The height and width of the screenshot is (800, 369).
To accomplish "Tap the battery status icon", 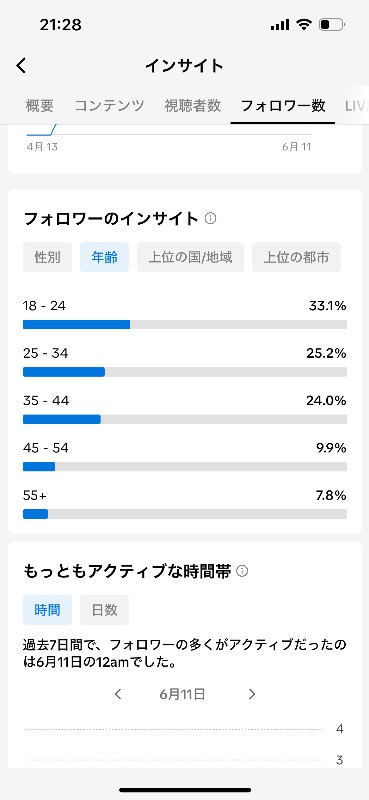I will (x=332, y=24).
